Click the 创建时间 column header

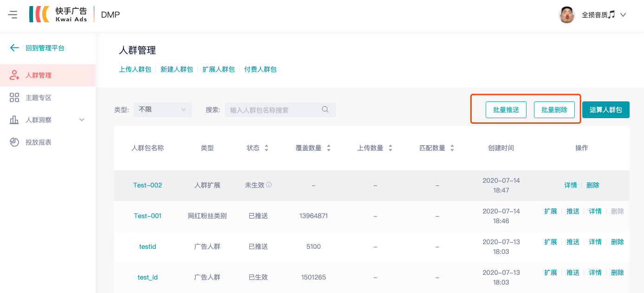[x=501, y=148]
